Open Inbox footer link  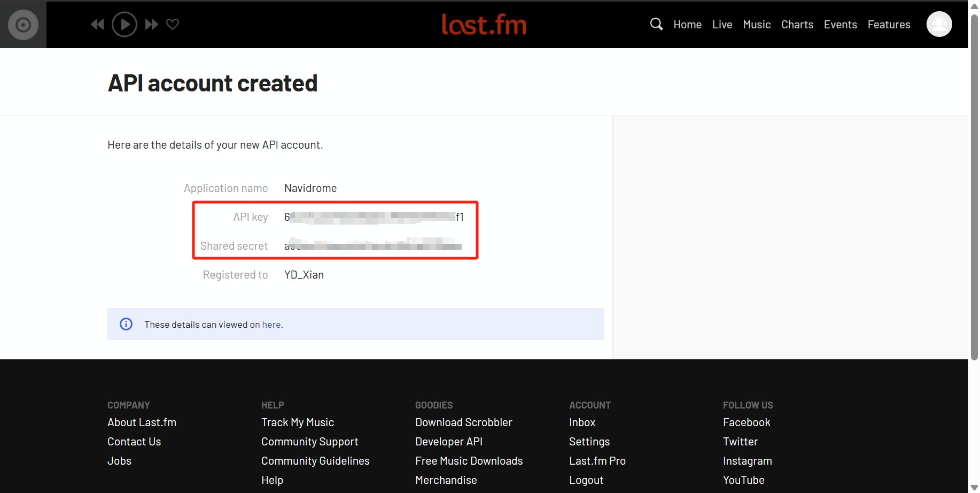pyautogui.click(x=582, y=422)
